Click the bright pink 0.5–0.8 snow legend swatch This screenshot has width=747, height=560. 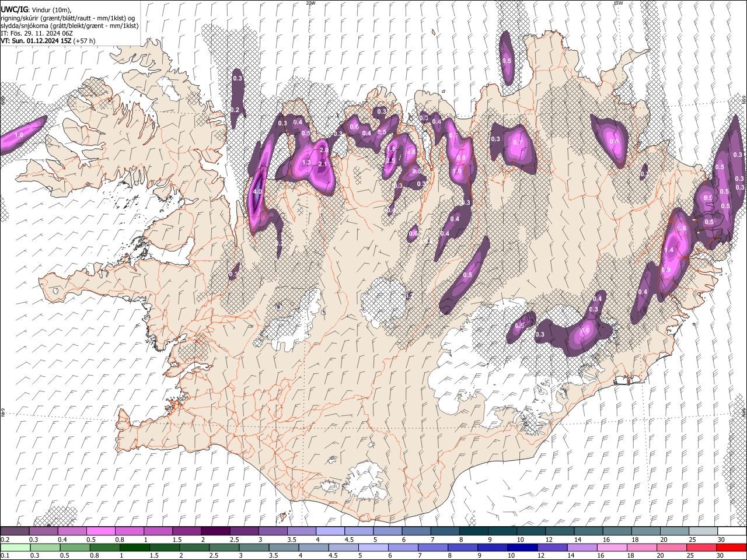pos(100,531)
